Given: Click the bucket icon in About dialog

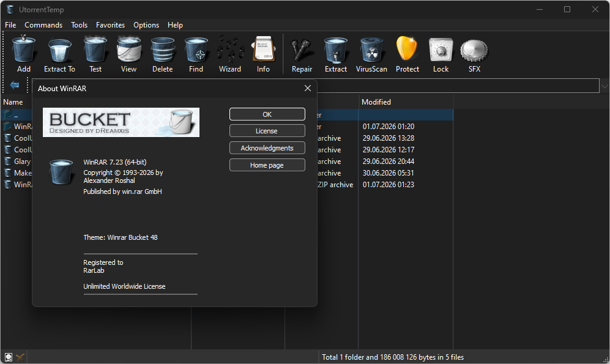Looking at the screenshot, I should pyautogui.click(x=61, y=171).
